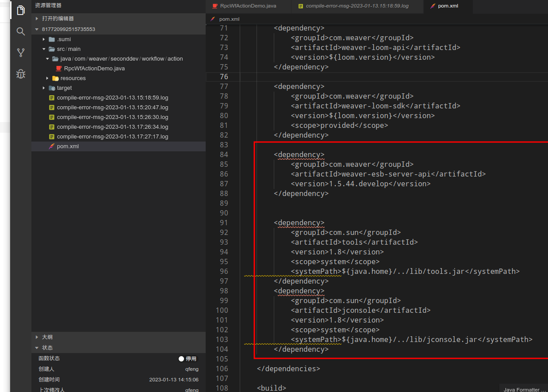Open the Search magnifier in activity bar
The width and height of the screenshot is (548, 392).
20,31
